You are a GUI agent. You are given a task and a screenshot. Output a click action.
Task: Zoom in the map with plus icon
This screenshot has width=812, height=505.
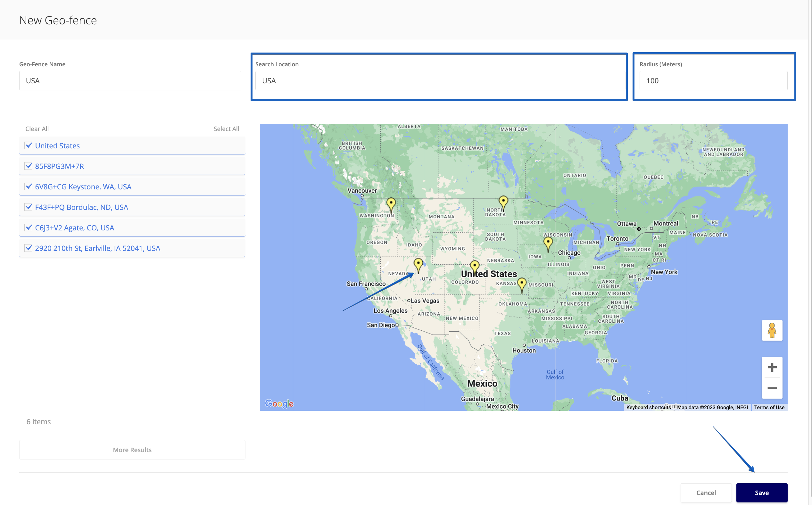tap(772, 367)
